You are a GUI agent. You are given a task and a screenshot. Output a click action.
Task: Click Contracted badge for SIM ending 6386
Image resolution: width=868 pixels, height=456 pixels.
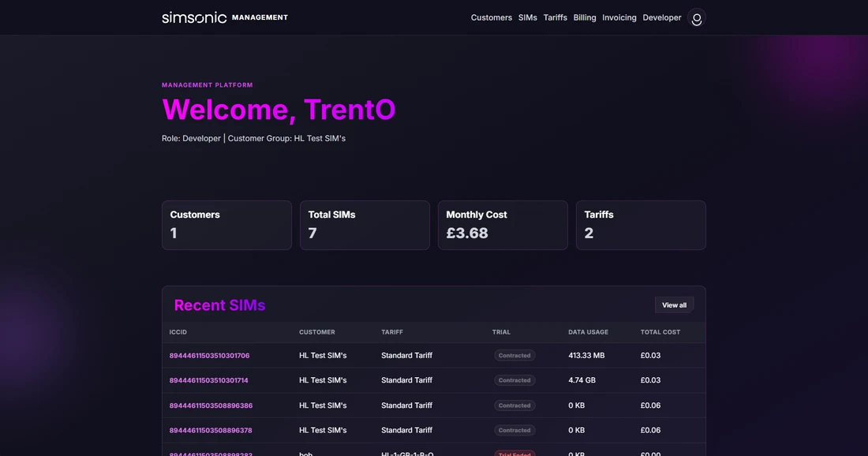pyautogui.click(x=514, y=405)
